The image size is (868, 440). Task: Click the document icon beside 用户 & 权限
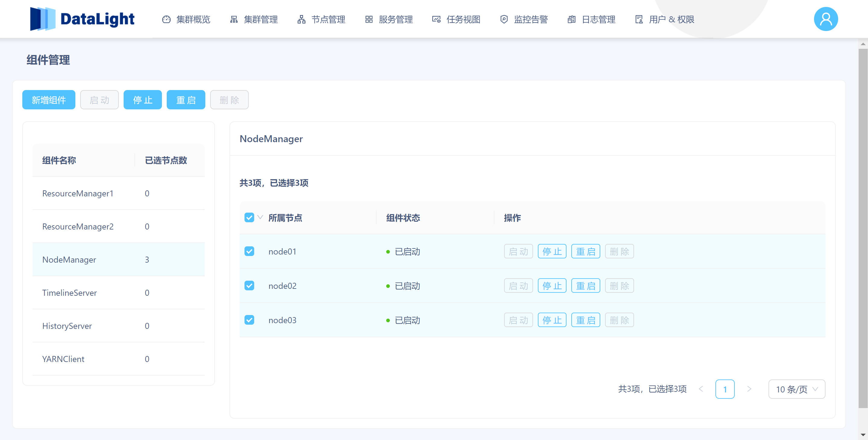pos(639,20)
